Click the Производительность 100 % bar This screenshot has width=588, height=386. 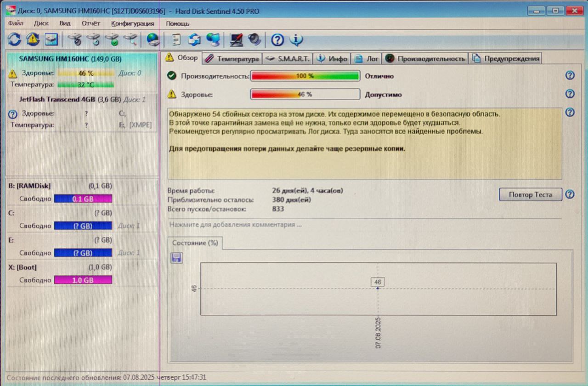point(305,76)
